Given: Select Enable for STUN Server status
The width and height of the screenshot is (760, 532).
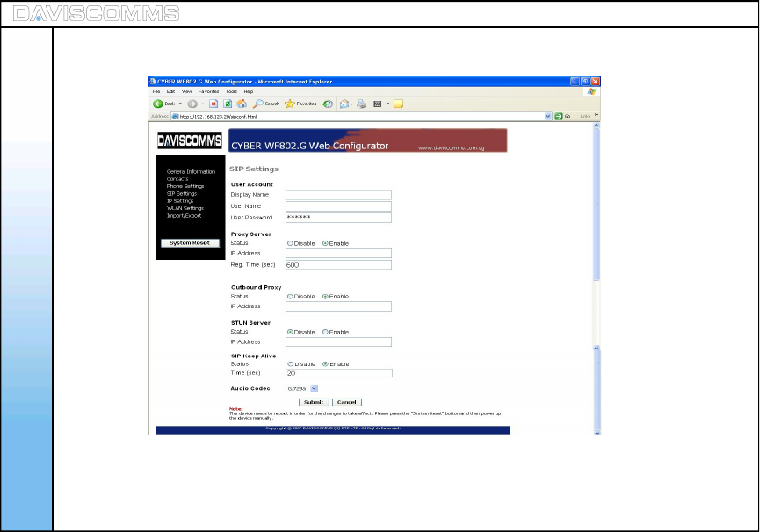Looking at the screenshot, I should pyautogui.click(x=325, y=332).
